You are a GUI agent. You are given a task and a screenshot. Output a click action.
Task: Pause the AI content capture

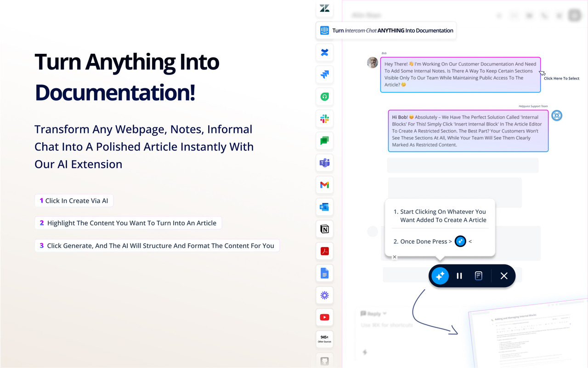pyautogui.click(x=459, y=276)
